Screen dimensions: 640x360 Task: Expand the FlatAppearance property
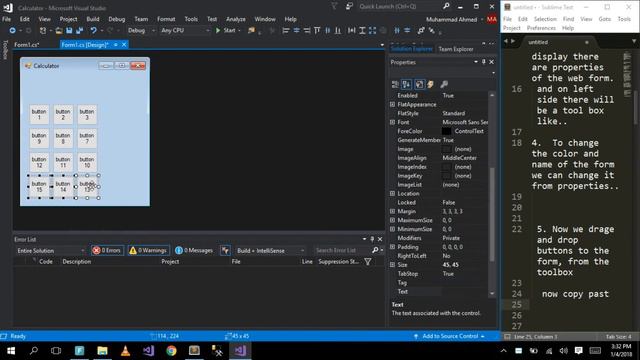point(392,104)
